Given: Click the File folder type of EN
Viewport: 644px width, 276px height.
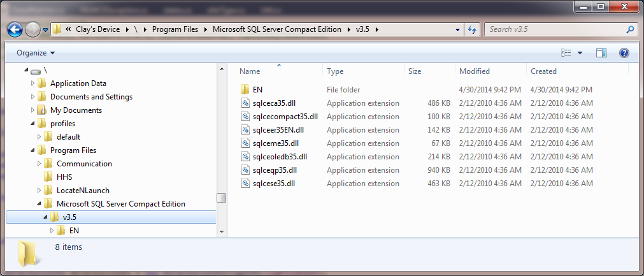Looking at the screenshot, I should tap(343, 89).
